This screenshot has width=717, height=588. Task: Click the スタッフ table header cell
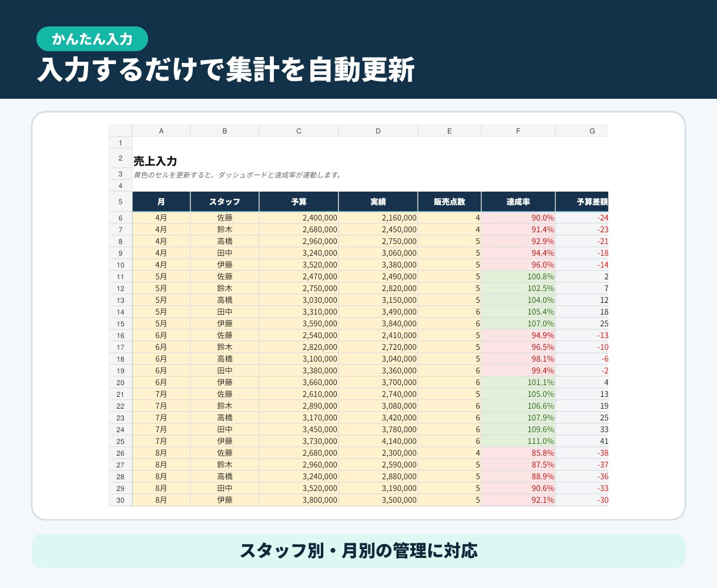pyautogui.click(x=225, y=202)
